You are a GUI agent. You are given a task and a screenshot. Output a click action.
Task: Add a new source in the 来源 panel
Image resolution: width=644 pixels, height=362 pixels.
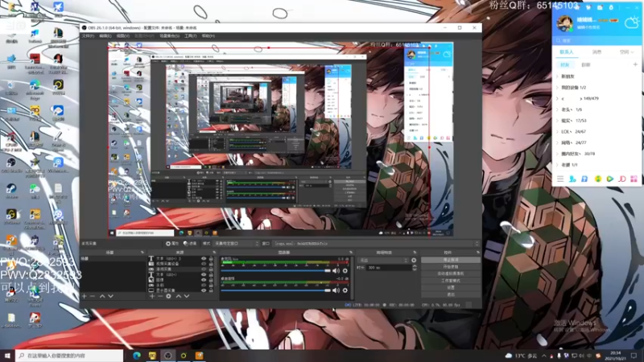pos(152,296)
